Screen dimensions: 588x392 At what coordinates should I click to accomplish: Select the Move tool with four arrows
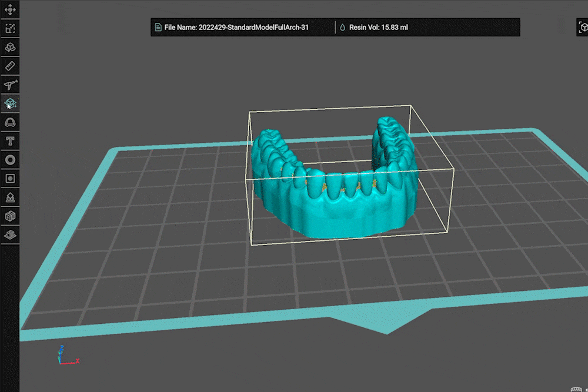tap(10, 10)
